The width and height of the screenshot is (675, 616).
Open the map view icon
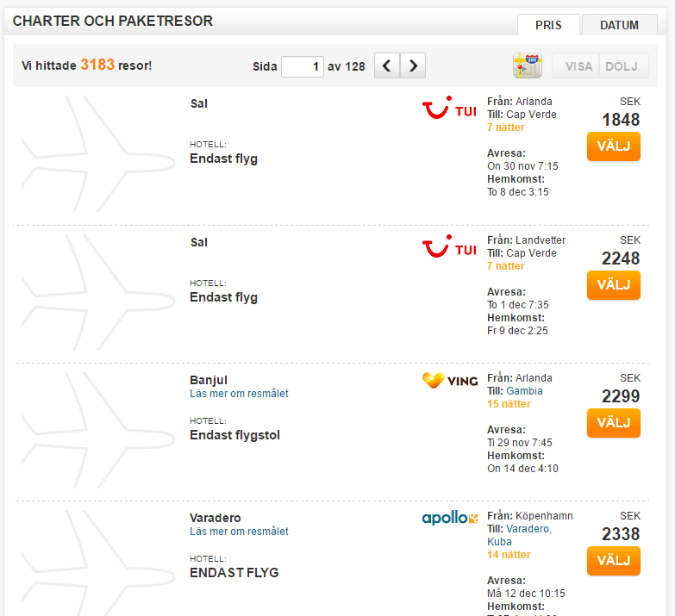[528, 65]
